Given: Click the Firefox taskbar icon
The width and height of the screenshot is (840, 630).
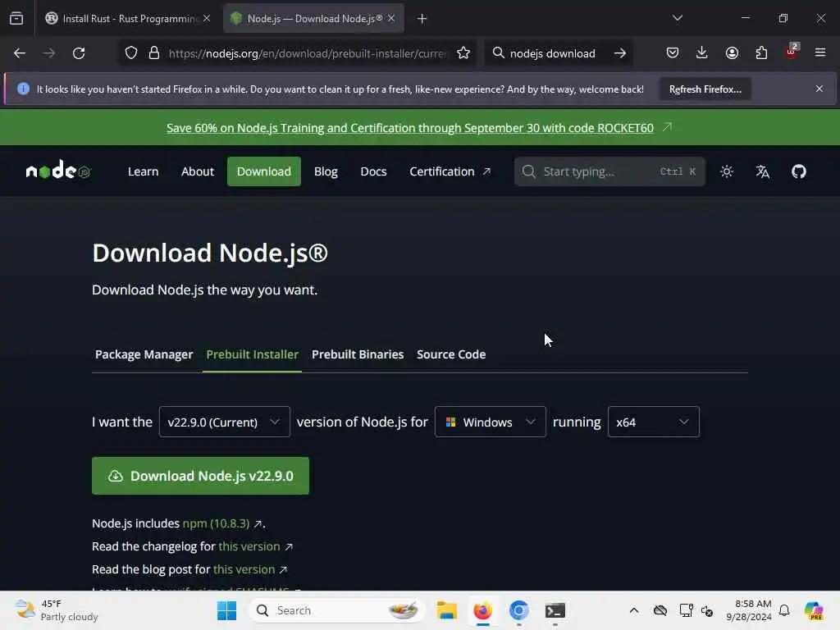Looking at the screenshot, I should tap(482, 610).
